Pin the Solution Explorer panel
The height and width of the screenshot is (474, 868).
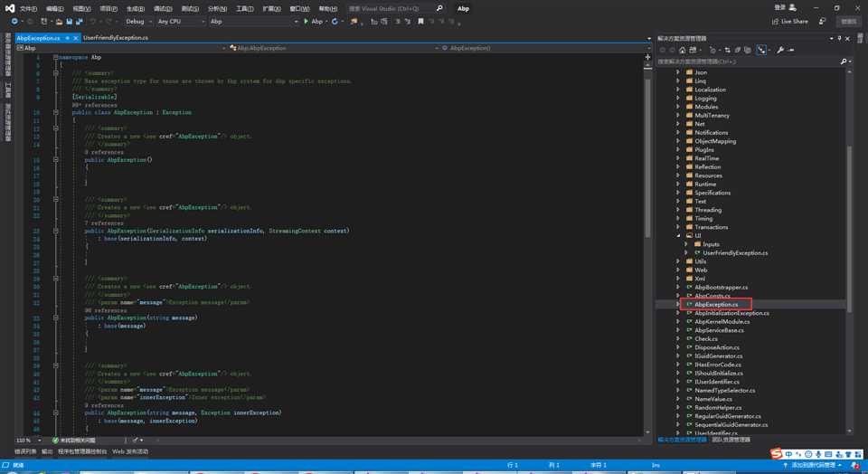point(839,38)
